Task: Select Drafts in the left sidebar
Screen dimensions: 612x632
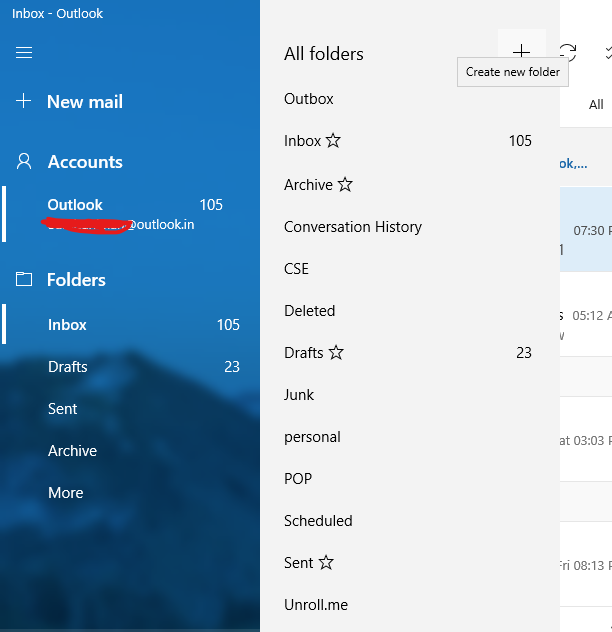Action: click(130, 366)
